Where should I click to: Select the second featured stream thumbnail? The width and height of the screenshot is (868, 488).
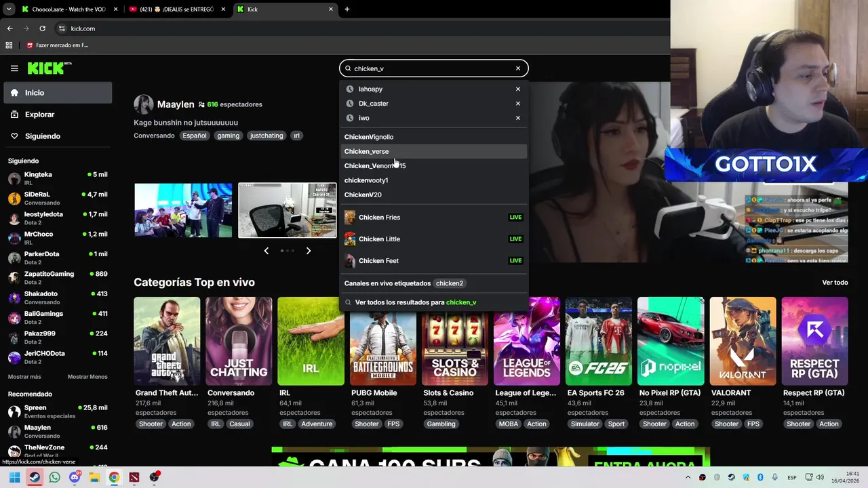288,210
